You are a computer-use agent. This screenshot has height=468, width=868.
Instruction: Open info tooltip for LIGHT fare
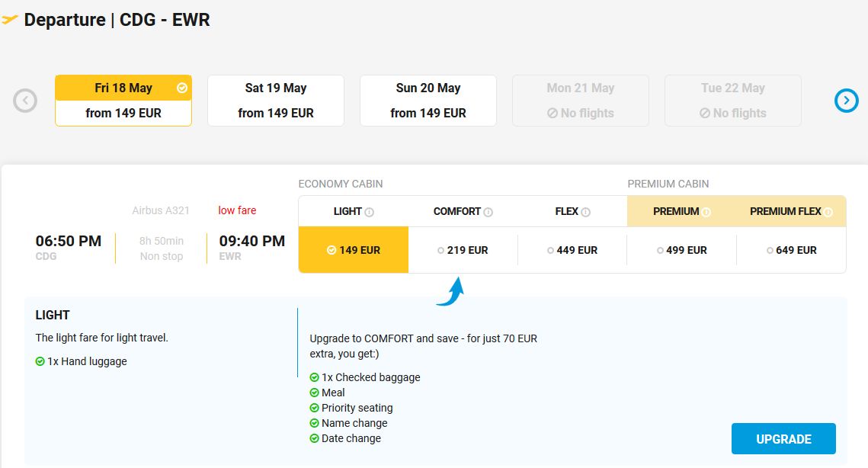pos(370,211)
